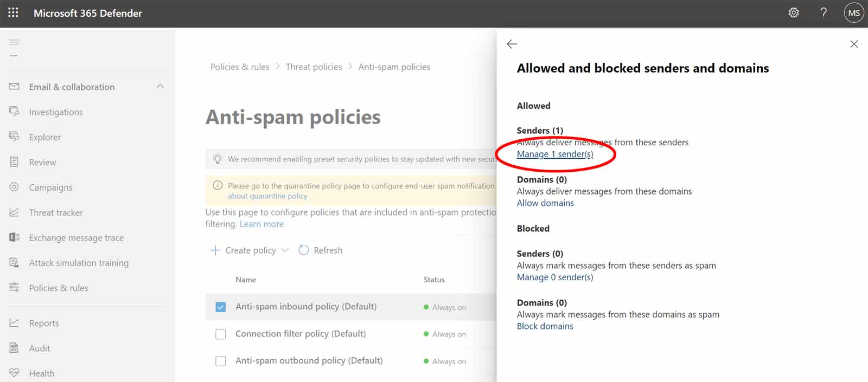The image size is (868, 382).
Task: Open Threat tracker in the sidebar
Action: click(x=56, y=212)
